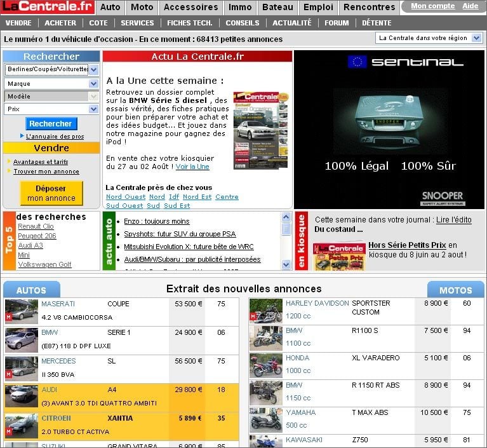Open the Voir la Une link
Image resolution: width=487 pixels, height=448 pixels.
192,166
